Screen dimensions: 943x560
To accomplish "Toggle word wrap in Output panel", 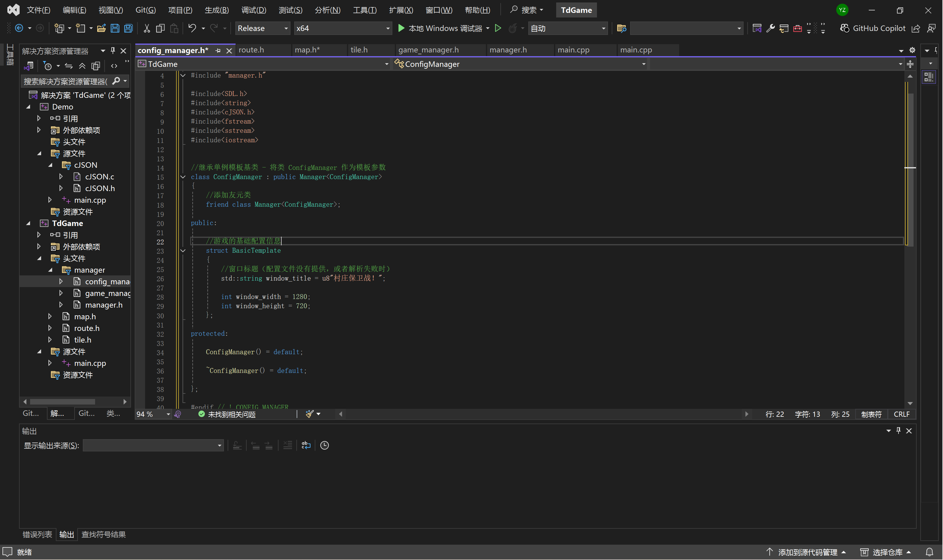I will coord(306,445).
